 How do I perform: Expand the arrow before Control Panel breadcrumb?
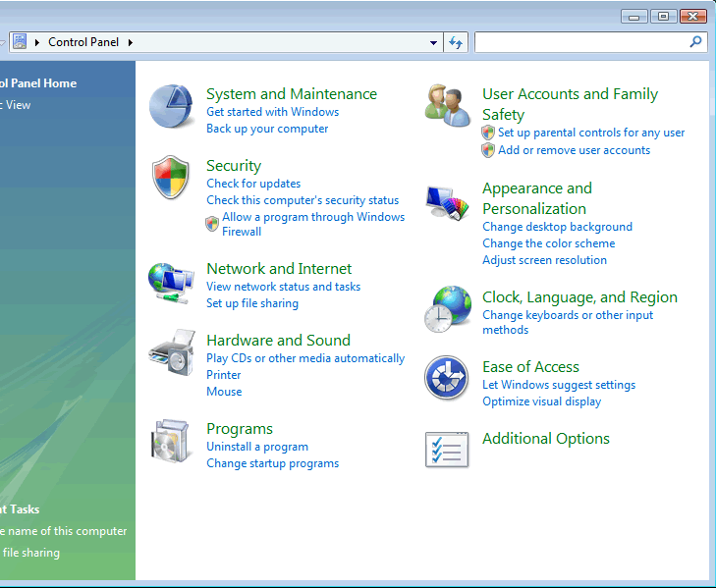click(x=38, y=43)
